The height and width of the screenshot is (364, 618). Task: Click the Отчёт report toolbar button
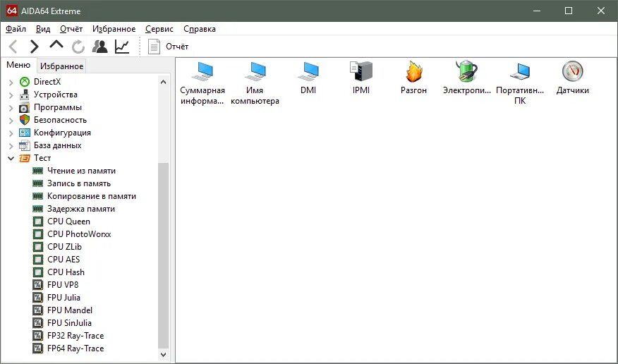[169, 47]
